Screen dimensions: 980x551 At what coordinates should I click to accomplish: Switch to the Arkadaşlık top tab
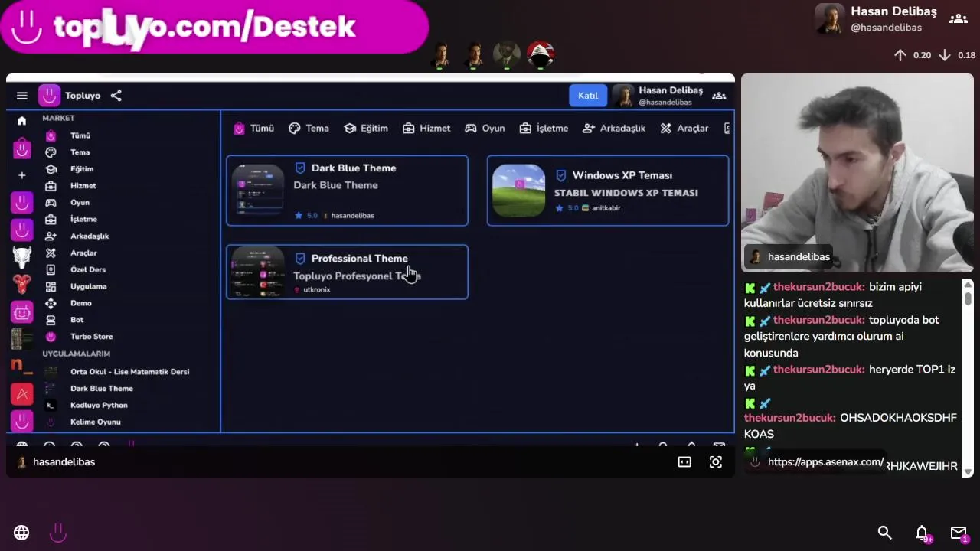pyautogui.click(x=614, y=129)
